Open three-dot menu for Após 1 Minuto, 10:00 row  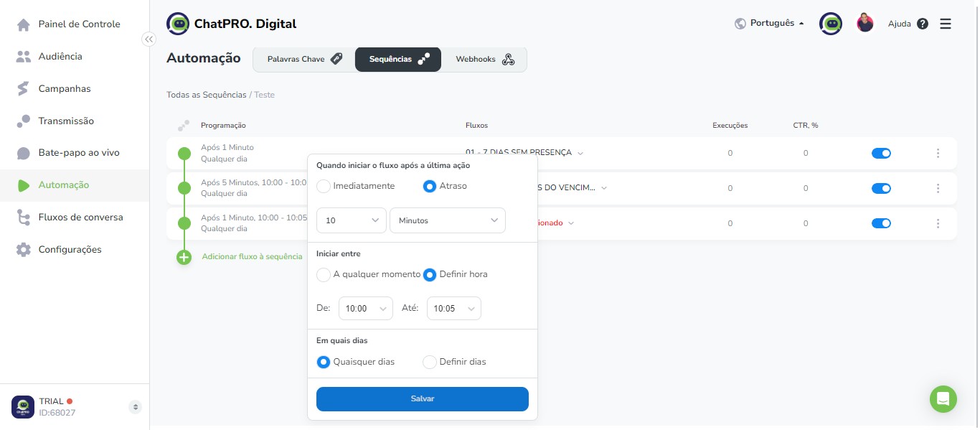pos(938,223)
